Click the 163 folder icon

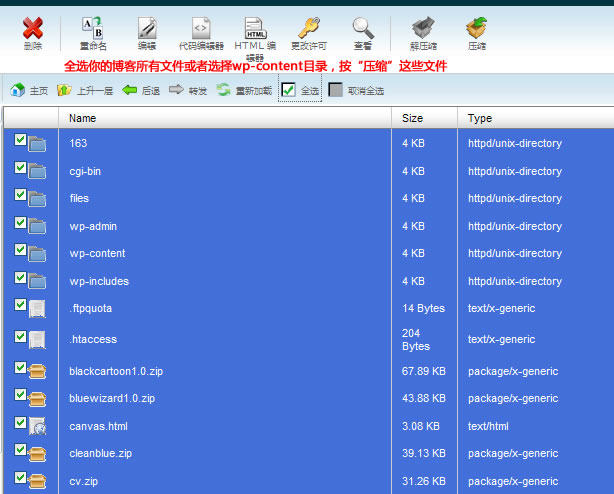click(x=37, y=144)
